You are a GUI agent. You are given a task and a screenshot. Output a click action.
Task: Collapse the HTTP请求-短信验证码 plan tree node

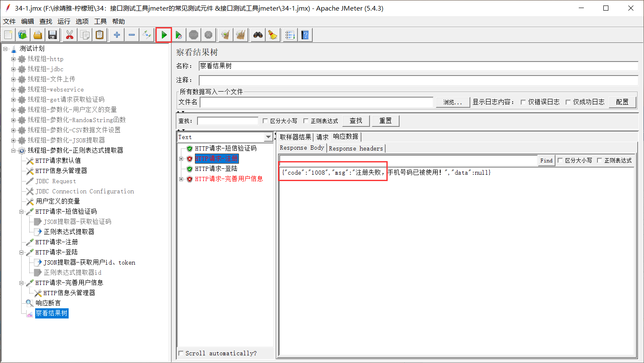coord(21,212)
